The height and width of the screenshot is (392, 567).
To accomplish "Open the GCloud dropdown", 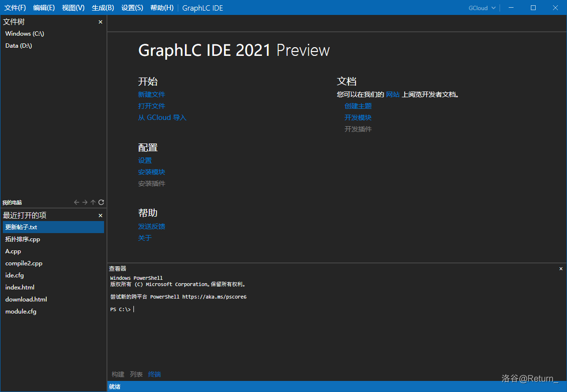I will point(482,8).
